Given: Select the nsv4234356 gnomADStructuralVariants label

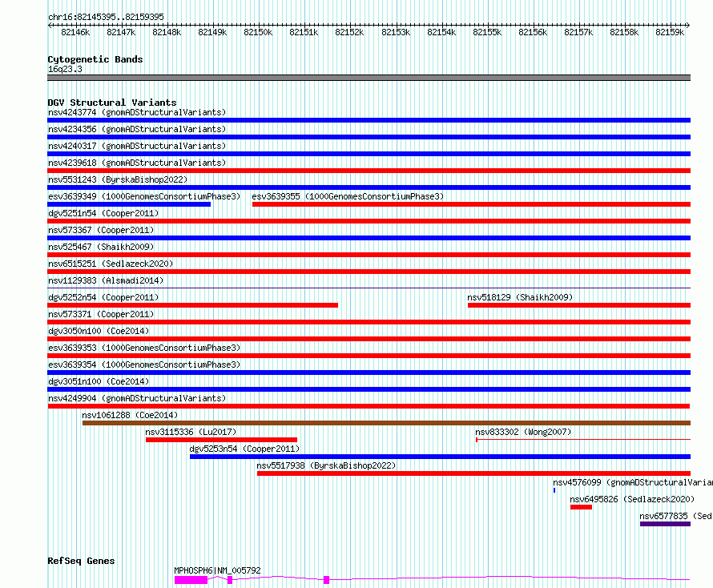Looking at the screenshot, I should (x=137, y=129).
